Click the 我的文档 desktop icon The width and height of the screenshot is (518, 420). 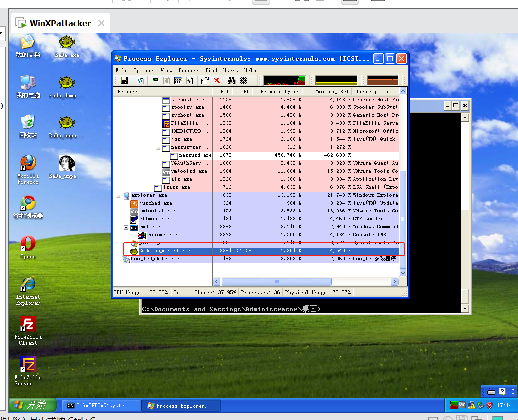click(x=28, y=46)
